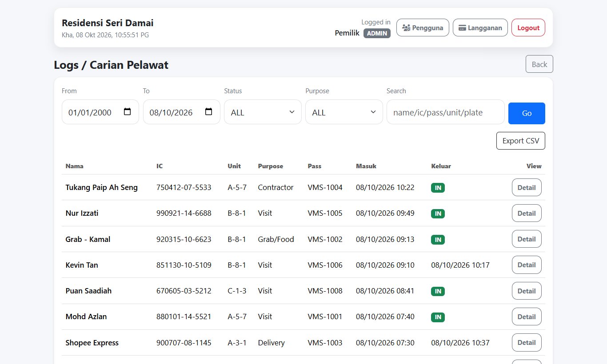Export logs as CSV
This screenshot has height=364, width=607.
coord(521,141)
